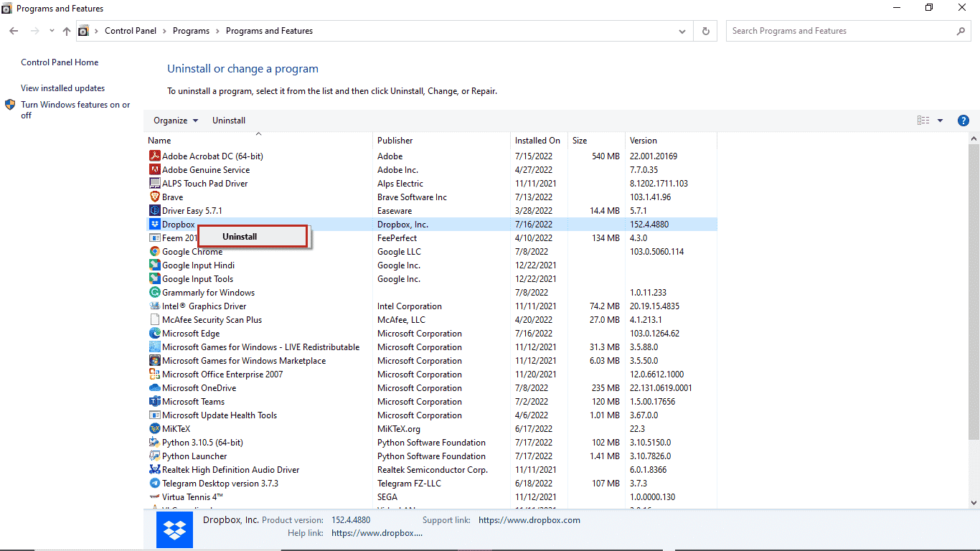Click the Brave Software Inc publisher cell

412,197
